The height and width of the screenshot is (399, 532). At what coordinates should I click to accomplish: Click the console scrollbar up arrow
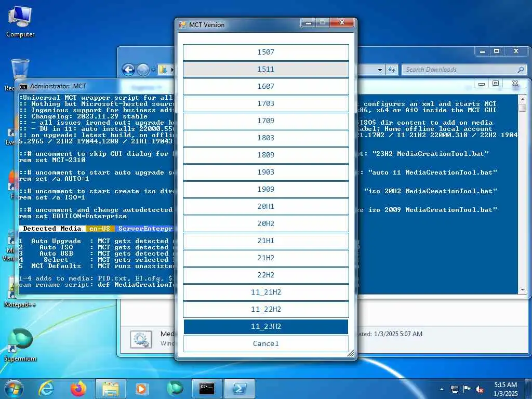coord(523,99)
